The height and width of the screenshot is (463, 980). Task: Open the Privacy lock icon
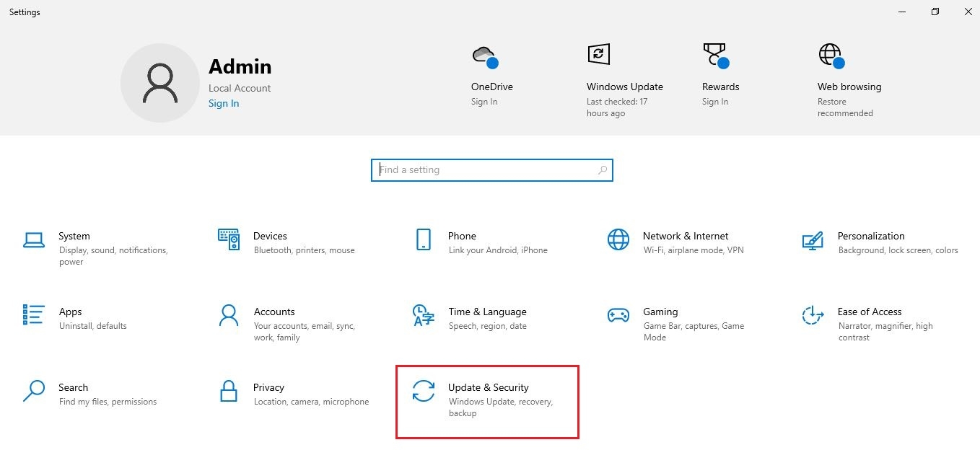[x=229, y=391]
